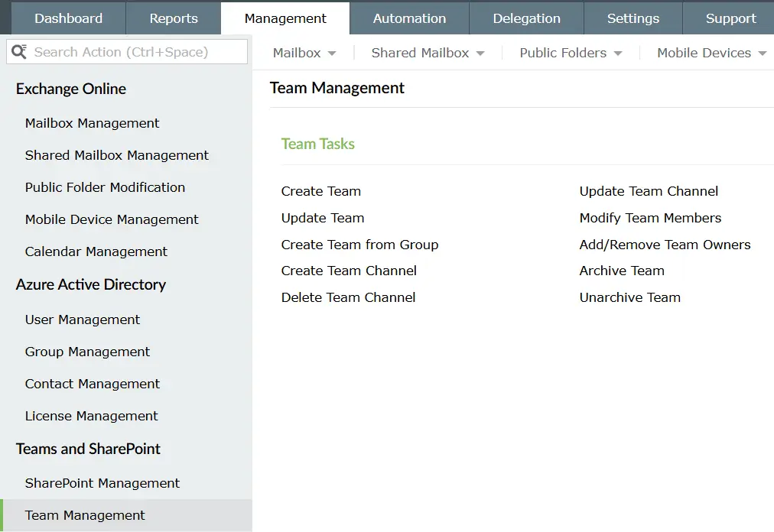Click the Create Team task
The height and width of the screenshot is (532, 774).
click(x=321, y=191)
